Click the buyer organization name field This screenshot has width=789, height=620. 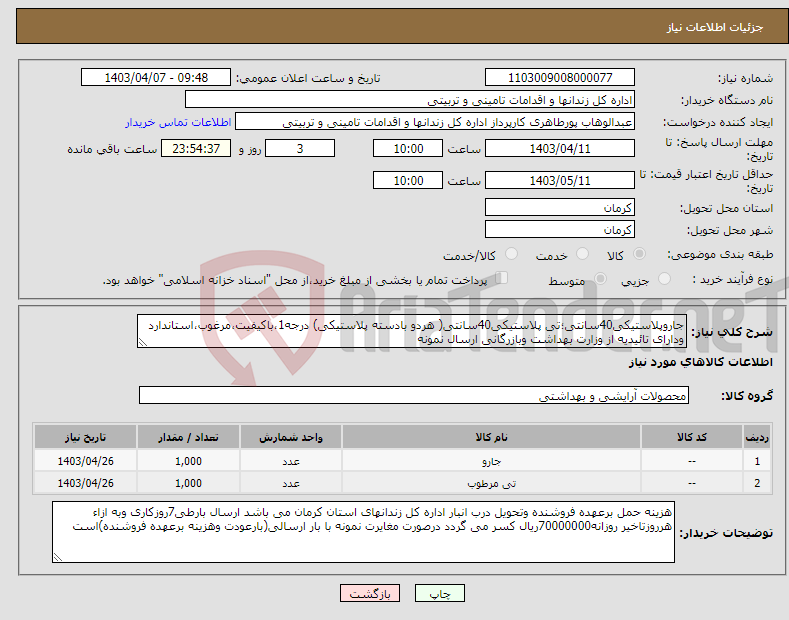pos(410,100)
